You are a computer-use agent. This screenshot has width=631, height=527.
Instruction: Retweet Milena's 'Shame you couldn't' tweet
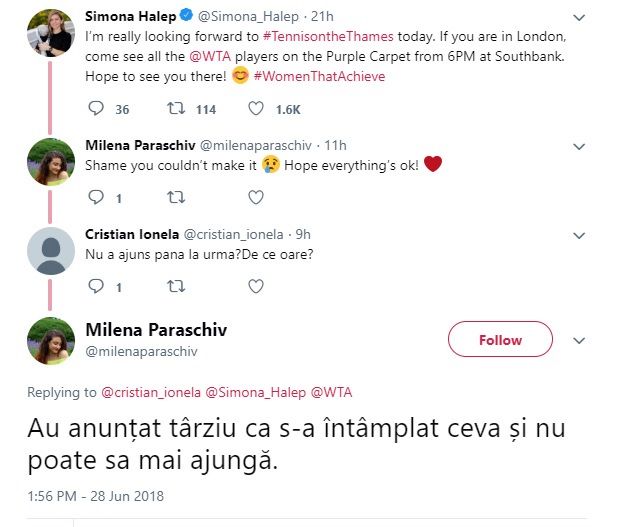pos(176,197)
